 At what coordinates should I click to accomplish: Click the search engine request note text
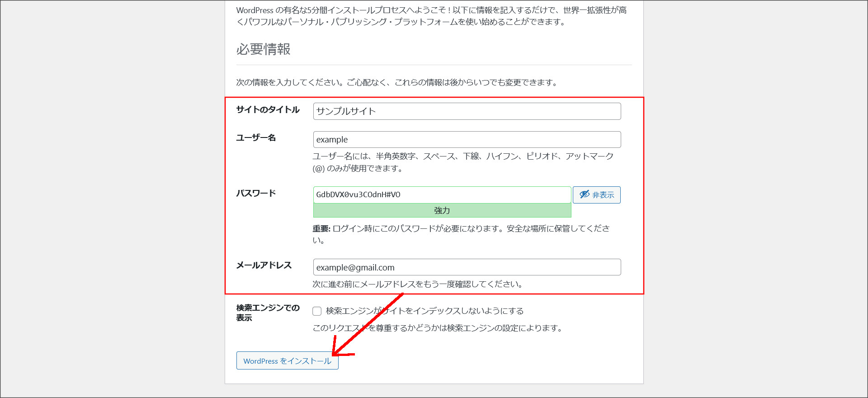(438, 328)
